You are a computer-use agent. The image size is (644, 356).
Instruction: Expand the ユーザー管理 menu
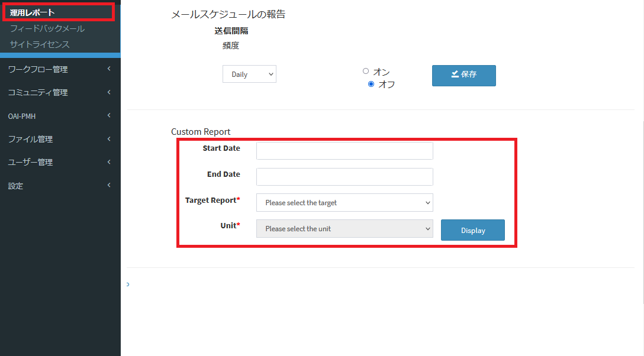(x=30, y=162)
